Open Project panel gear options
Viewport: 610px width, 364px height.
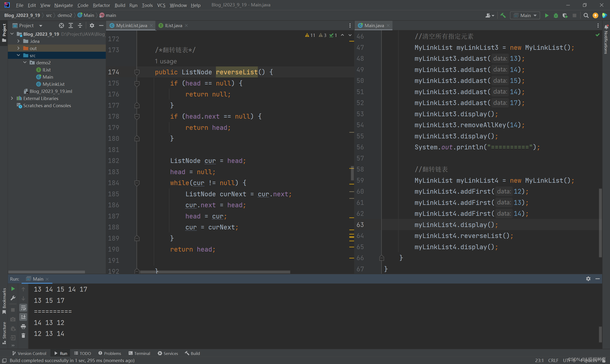coord(92,25)
